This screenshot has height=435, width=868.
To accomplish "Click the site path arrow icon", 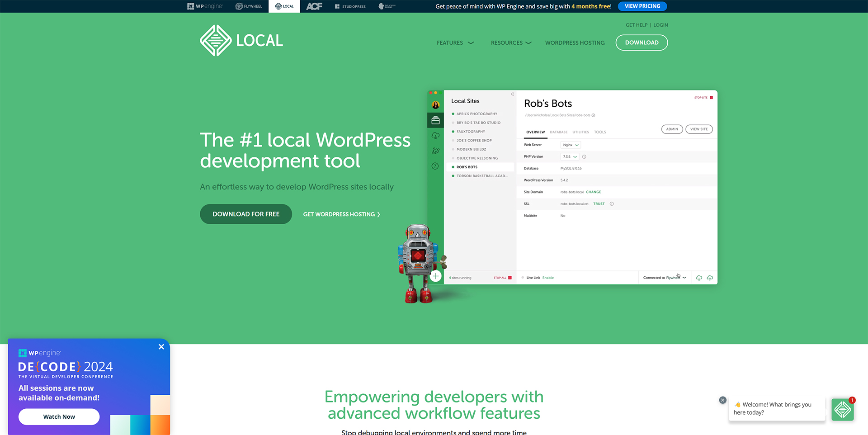I will (593, 115).
